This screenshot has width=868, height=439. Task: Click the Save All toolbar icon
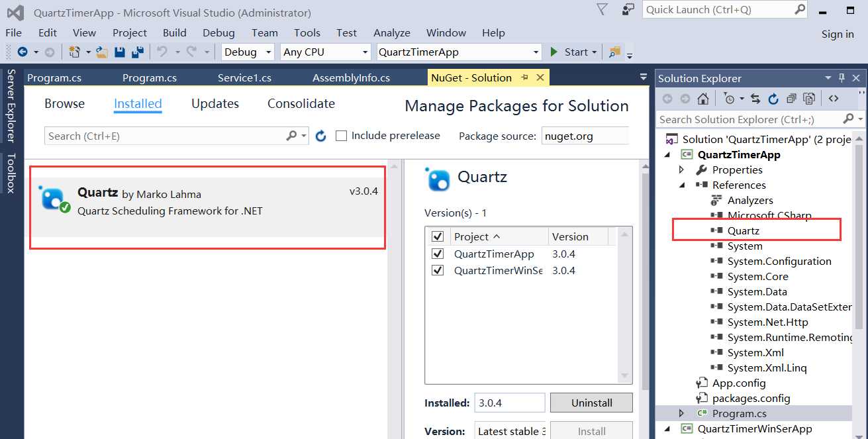tap(138, 52)
